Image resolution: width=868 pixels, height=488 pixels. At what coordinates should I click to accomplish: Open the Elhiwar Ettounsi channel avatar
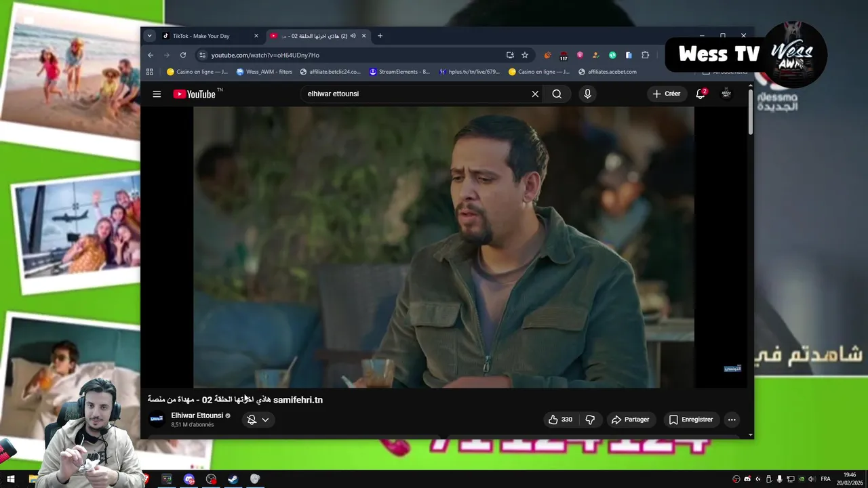coord(157,420)
